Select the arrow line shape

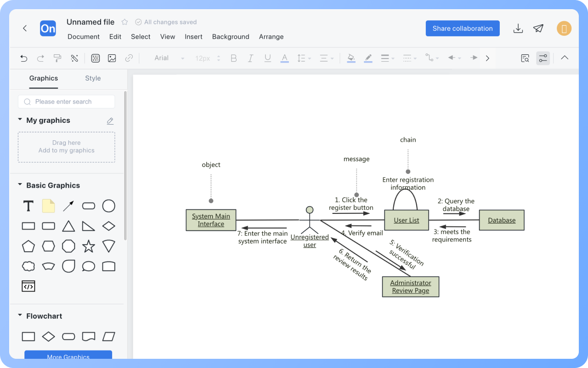pos(68,206)
